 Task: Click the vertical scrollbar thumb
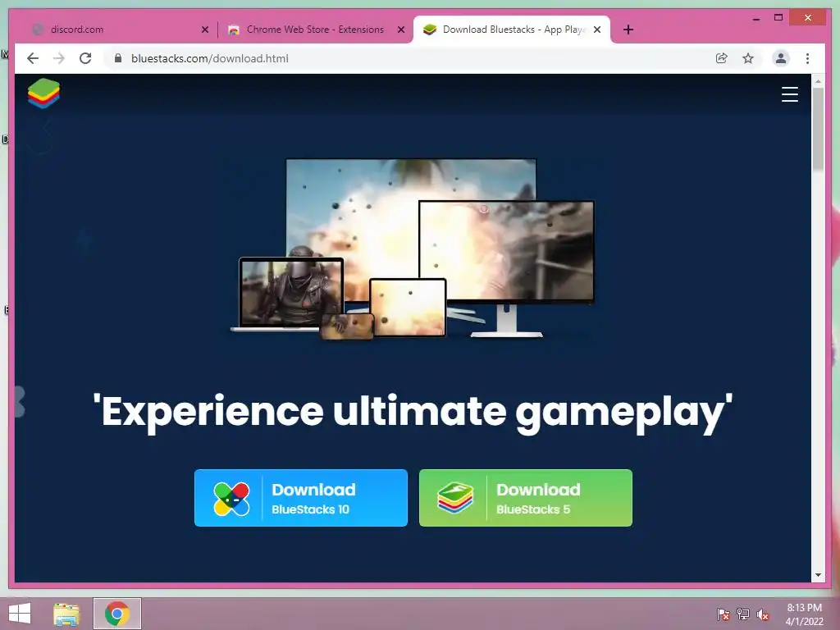(x=818, y=129)
